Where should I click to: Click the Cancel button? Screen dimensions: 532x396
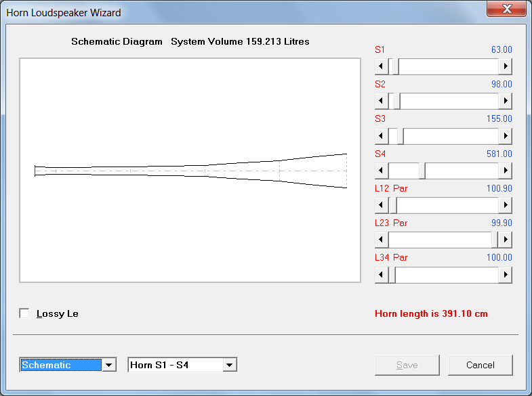pos(480,365)
